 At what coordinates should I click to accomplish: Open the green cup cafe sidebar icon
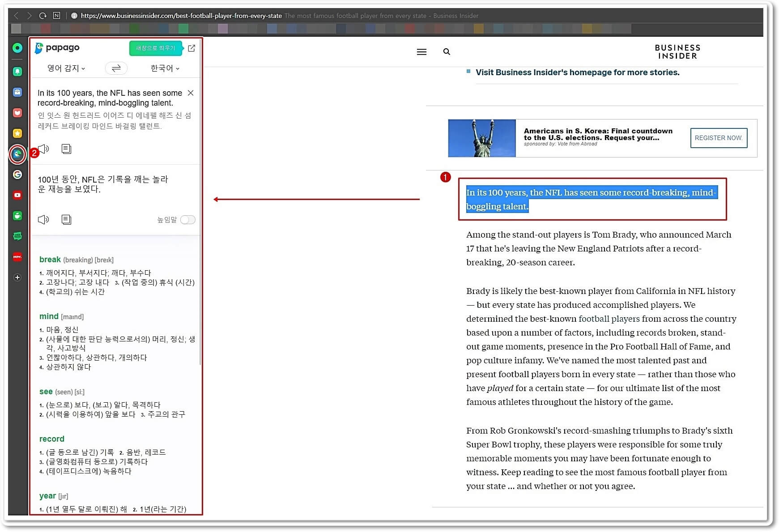point(17,216)
